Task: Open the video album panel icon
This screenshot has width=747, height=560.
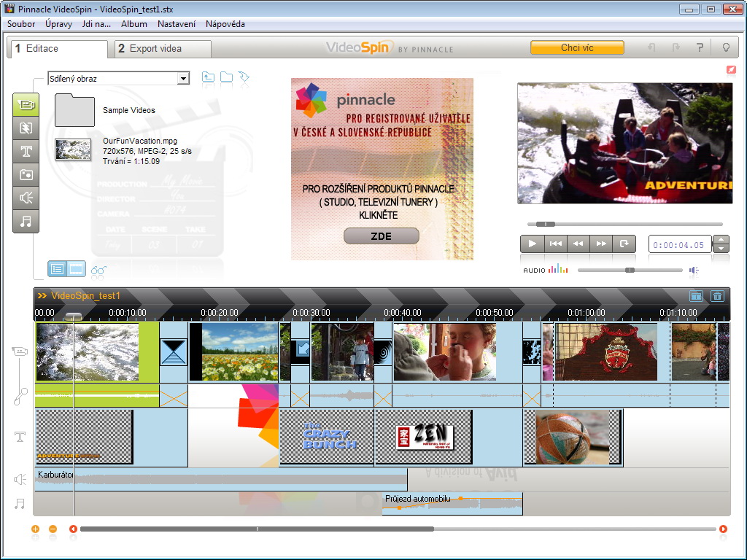Action: pyautogui.click(x=26, y=105)
